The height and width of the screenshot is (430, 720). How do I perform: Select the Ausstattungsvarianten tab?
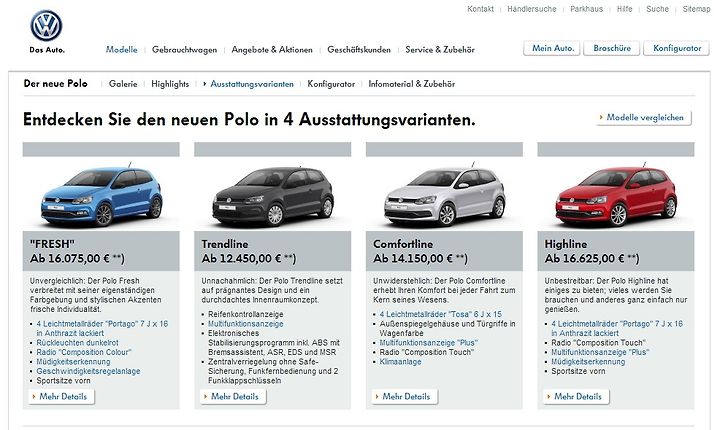(x=252, y=84)
